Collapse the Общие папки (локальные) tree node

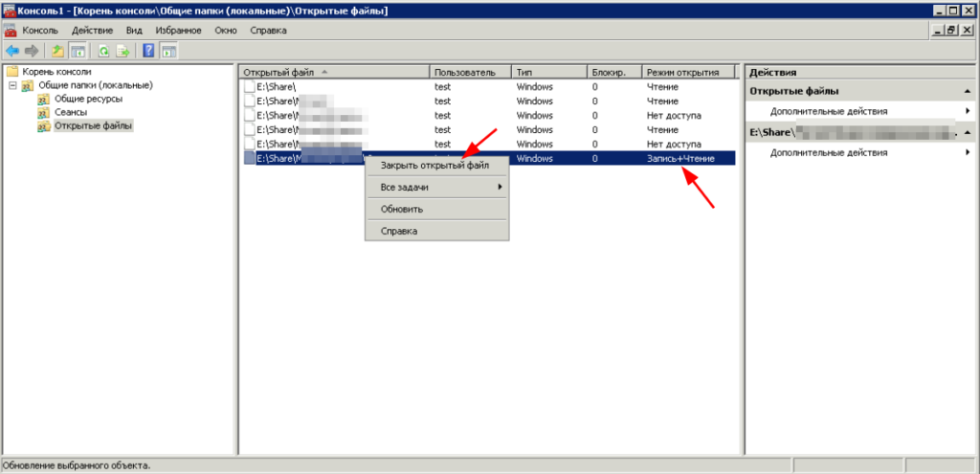12,85
